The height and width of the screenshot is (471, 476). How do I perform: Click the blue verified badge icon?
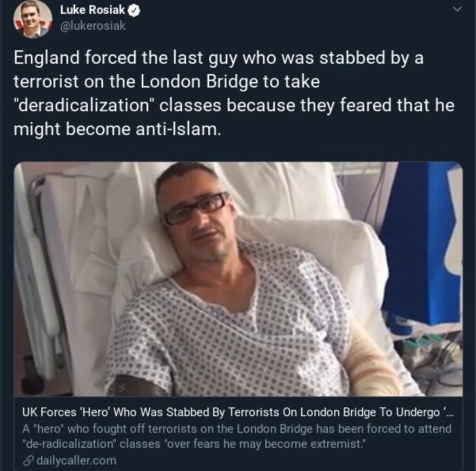click(134, 11)
